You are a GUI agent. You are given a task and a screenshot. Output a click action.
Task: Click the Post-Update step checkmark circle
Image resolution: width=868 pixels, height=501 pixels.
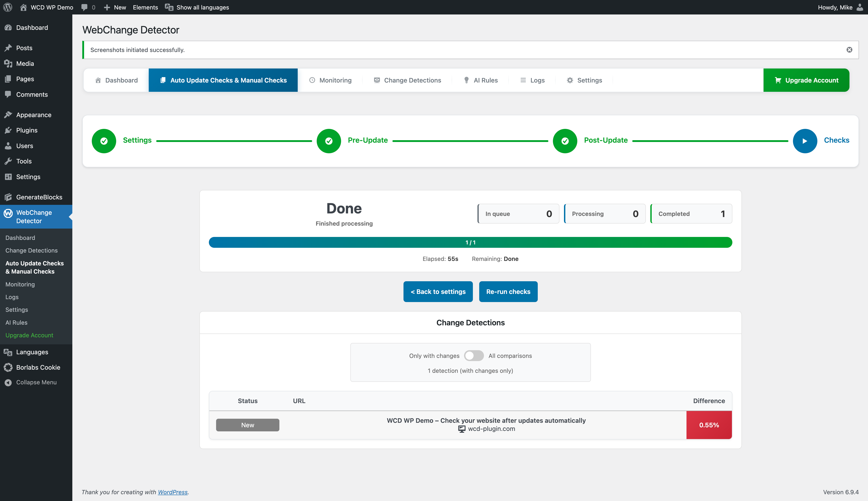coord(565,141)
